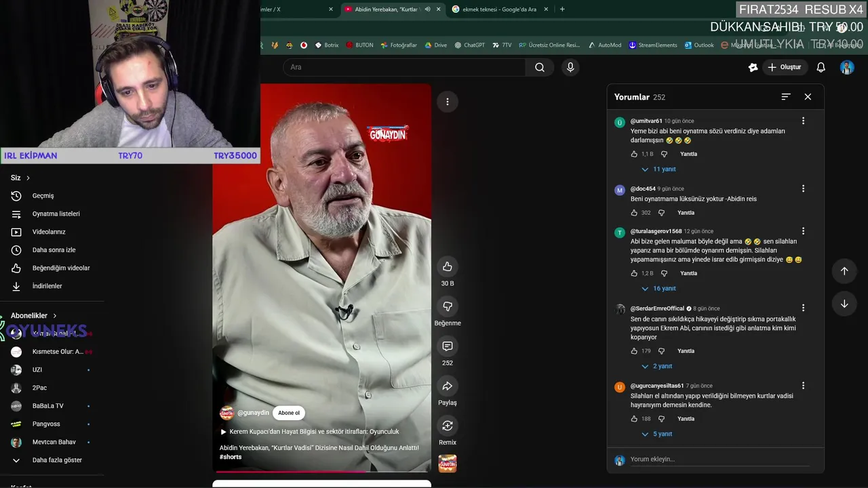Open the Siz section chevron
Image resolution: width=868 pixels, height=488 pixels.
[28, 178]
